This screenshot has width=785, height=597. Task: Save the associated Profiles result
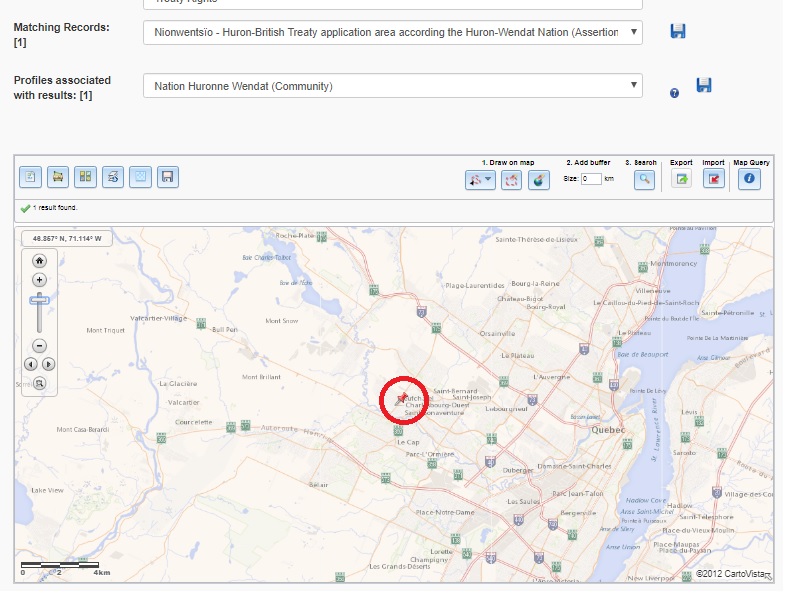(x=704, y=86)
